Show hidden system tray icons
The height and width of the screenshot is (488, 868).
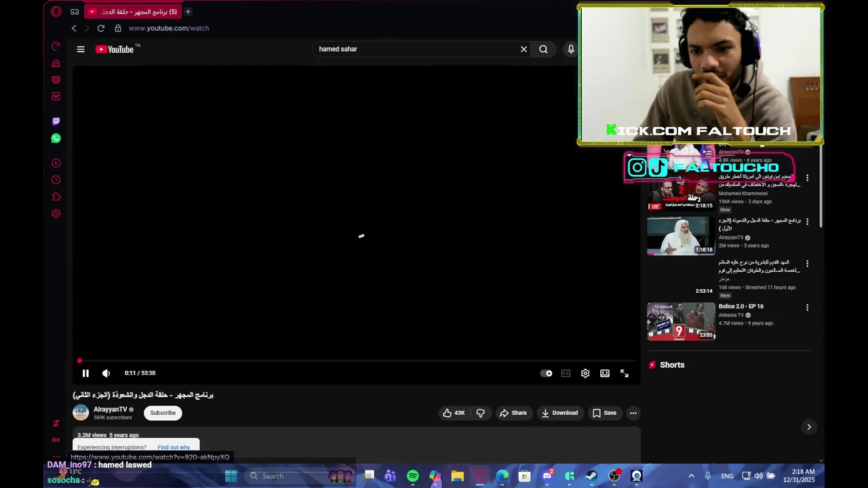point(691,476)
